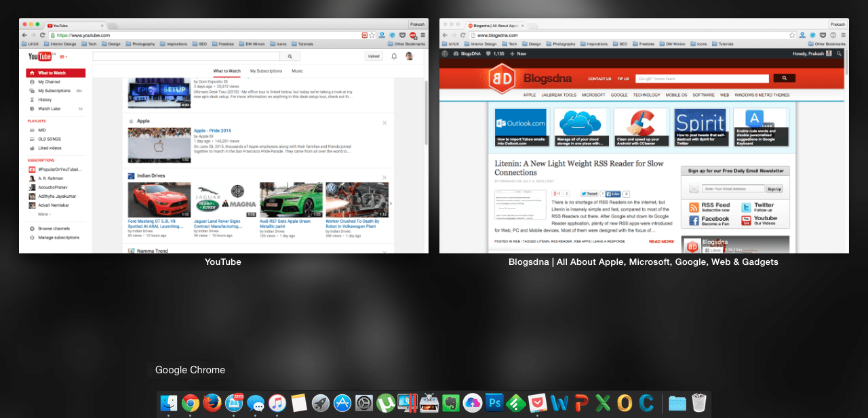The height and width of the screenshot is (418, 868).
Task: Click the YouTube search magnifier button
Action: (290, 57)
